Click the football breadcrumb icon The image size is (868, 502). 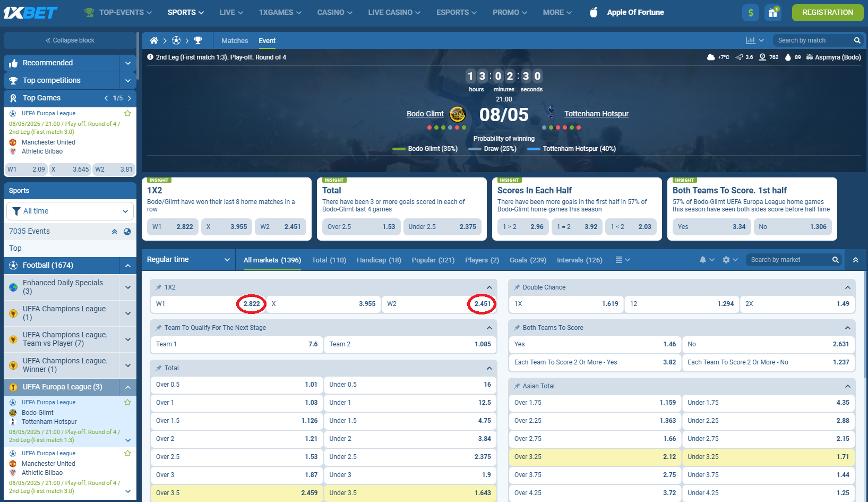click(x=176, y=40)
